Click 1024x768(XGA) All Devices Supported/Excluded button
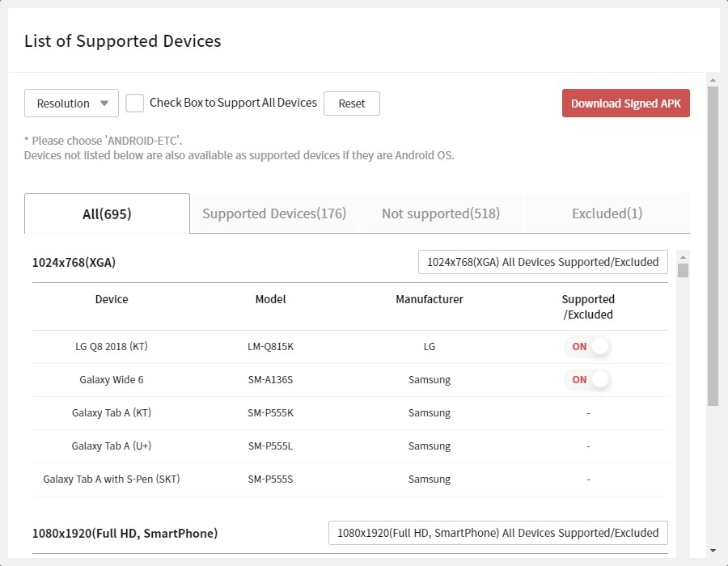Screen dimensions: 728x566 click(x=543, y=262)
